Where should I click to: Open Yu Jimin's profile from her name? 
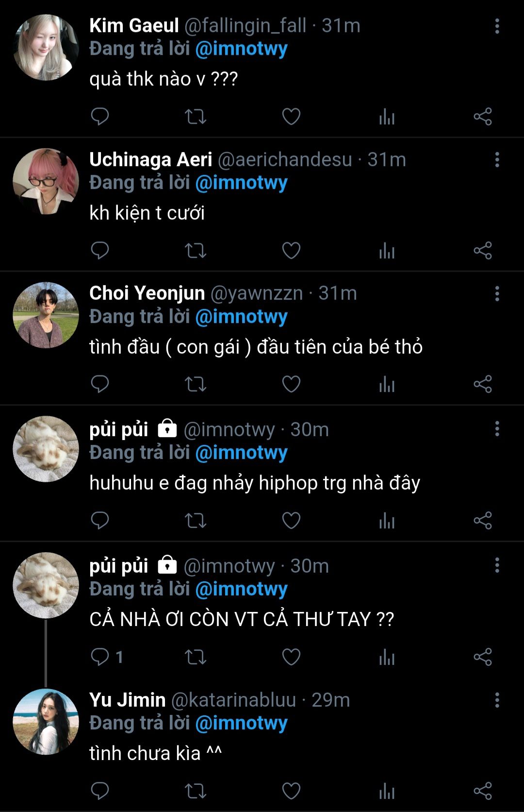pos(128,700)
